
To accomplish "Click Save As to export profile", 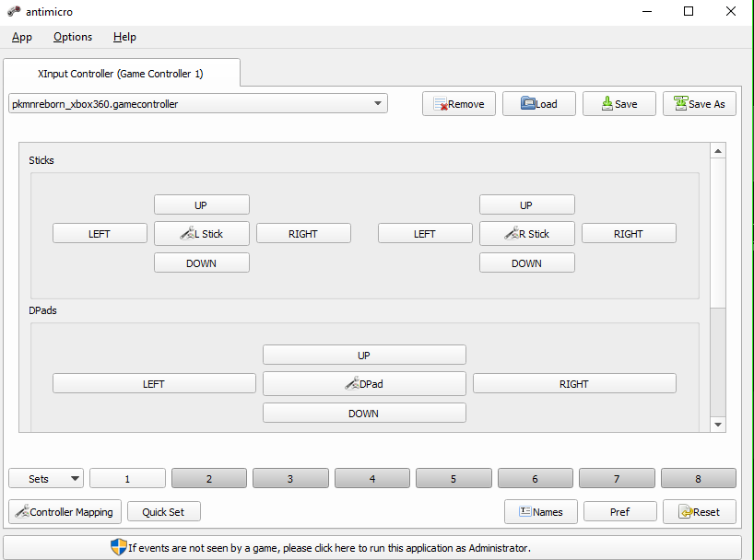I will [x=699, y=104].
